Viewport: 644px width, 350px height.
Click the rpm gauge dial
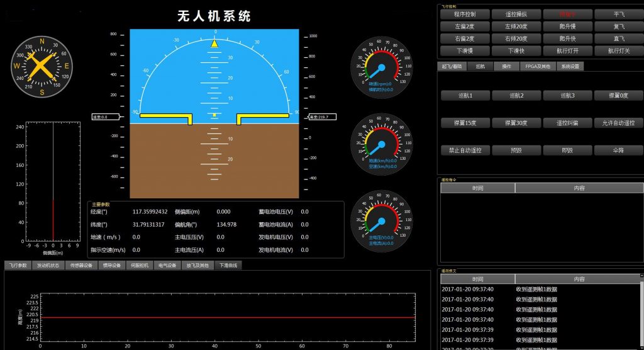(x=380, y=66)
